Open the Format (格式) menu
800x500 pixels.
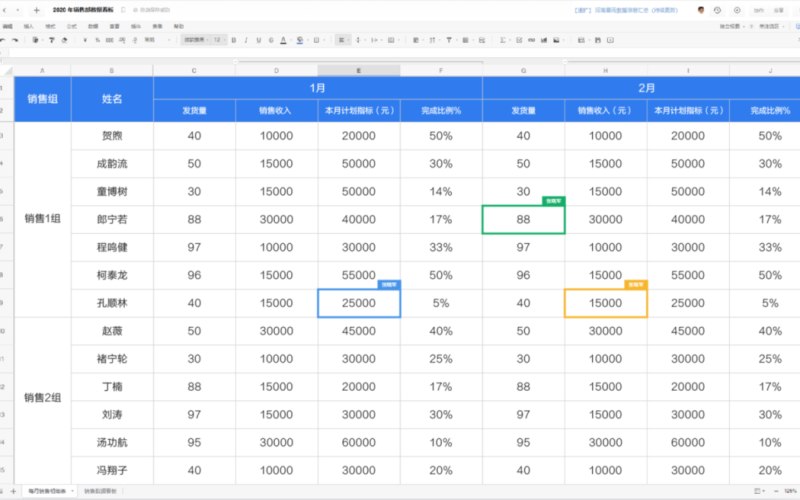[50, 26]
